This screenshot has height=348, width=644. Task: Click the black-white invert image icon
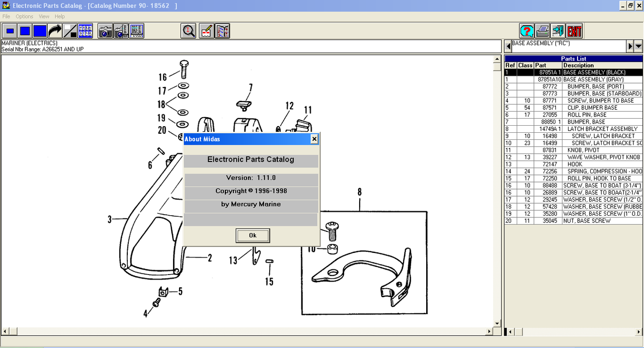click(x=70, y=31)
